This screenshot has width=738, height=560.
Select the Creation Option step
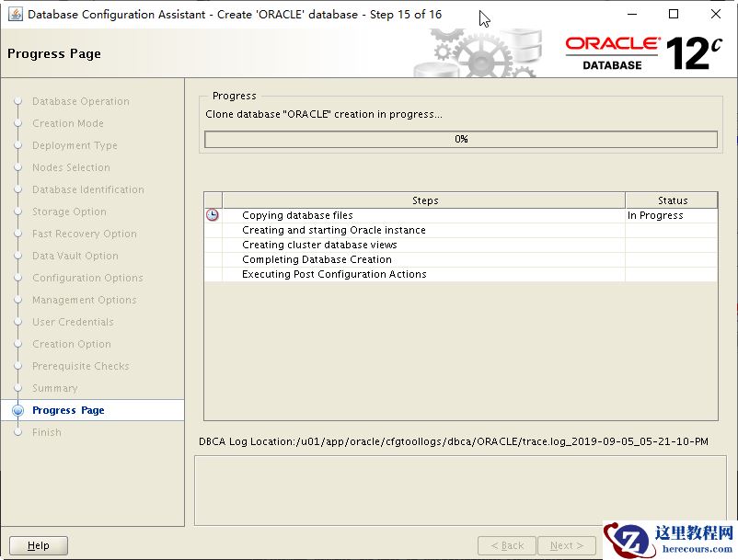point(72,344)
